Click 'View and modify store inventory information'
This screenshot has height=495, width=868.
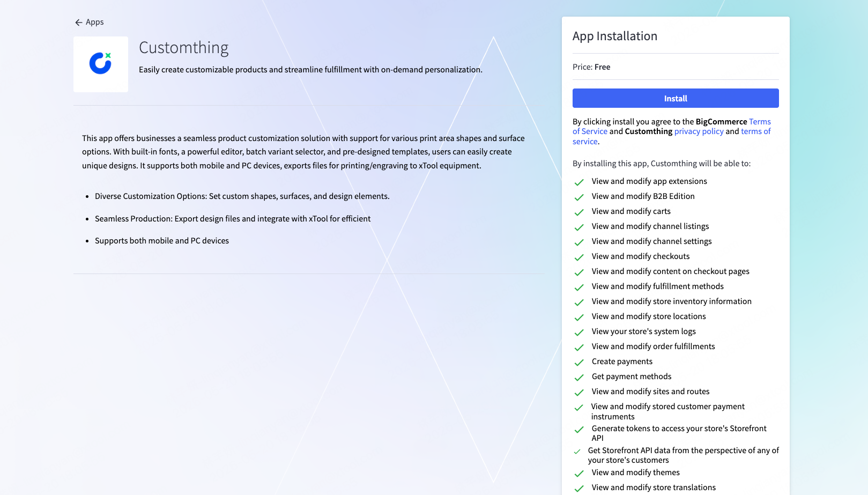[672, 301]
